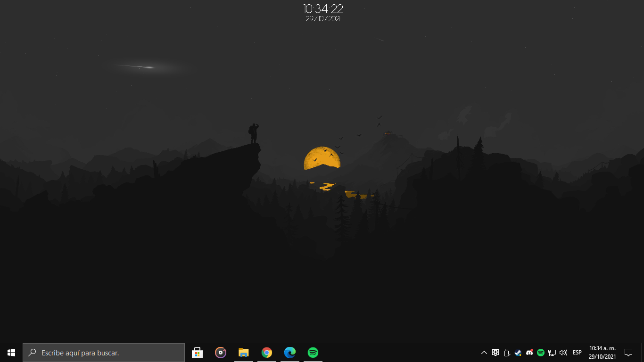
Task: Click the safely remove USB tray icon
Action: 507,353
